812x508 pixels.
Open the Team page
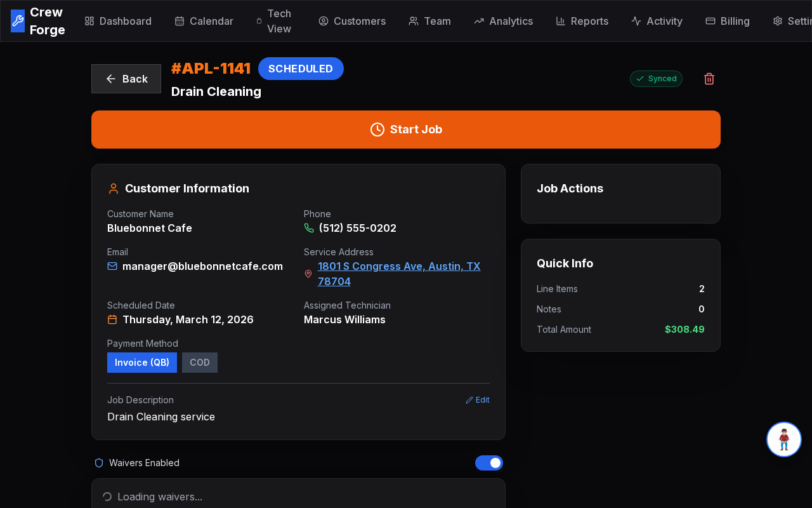430,21
